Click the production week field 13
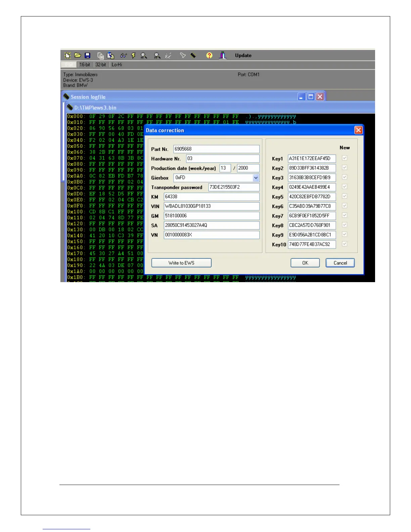The image size is (411, 532). [225, 168]
